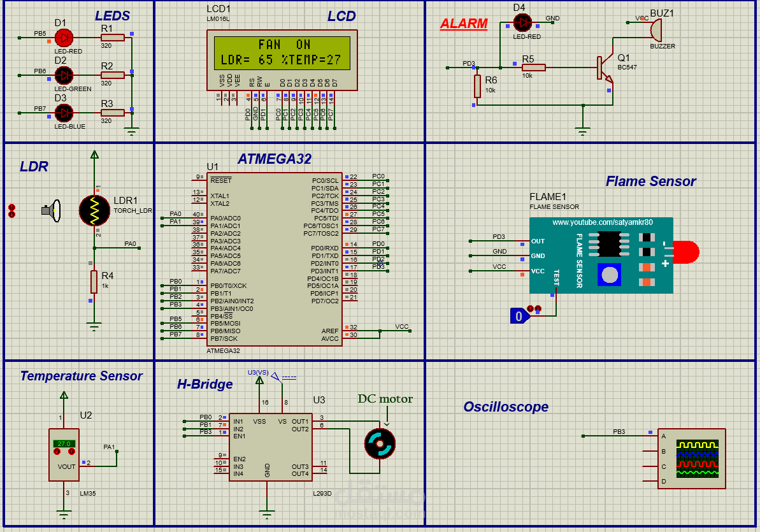Click the ground symbol below the L293D
This screenshot has height=532, width=760.
pos(266,514)
